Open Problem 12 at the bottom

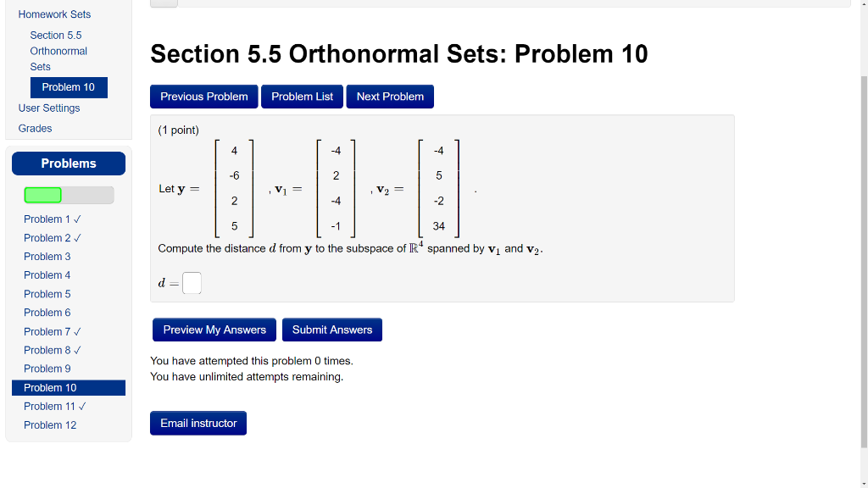coord(49,424)
